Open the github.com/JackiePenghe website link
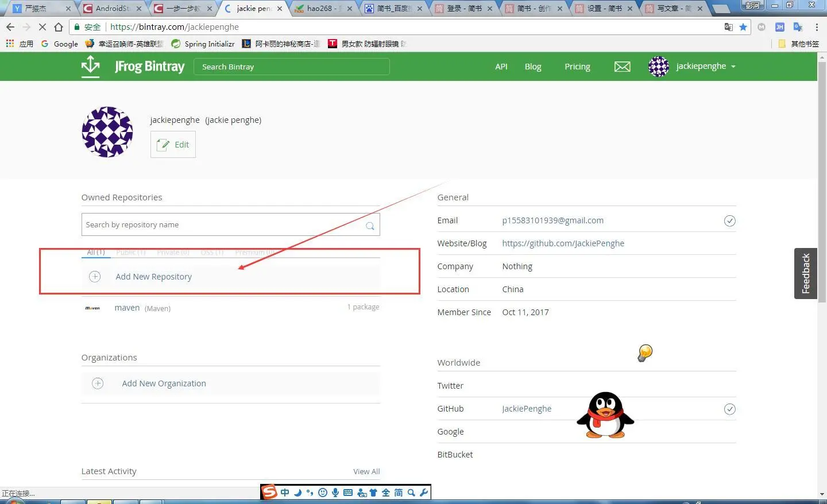This screenshot has height=504, width=827. [563, 243]
